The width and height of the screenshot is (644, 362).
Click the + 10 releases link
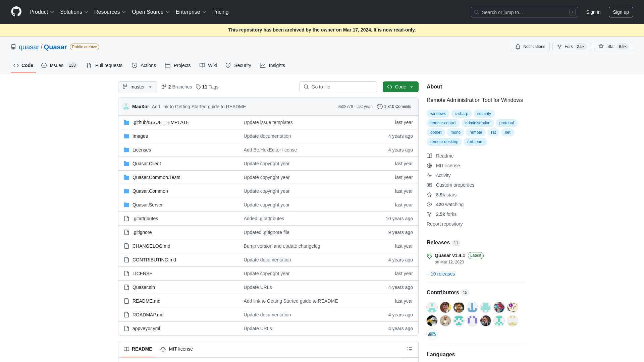click(441, 274)
